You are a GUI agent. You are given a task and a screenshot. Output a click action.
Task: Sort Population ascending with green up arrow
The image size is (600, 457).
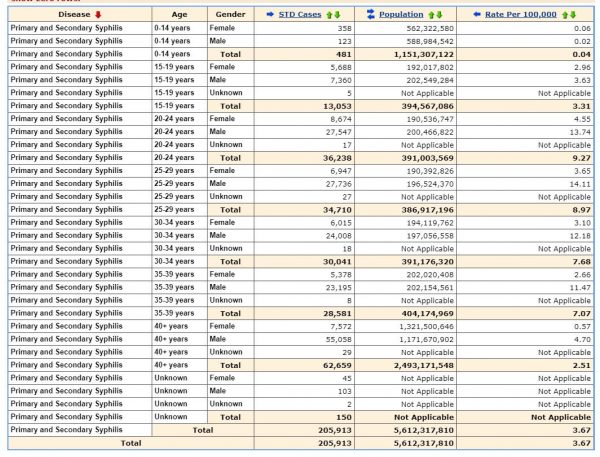431,15
